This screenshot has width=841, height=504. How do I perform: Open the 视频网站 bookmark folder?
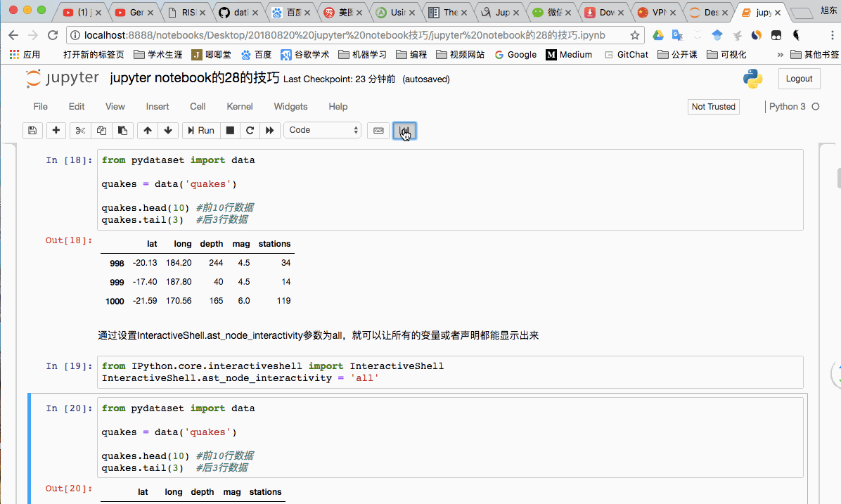[460, 55]
